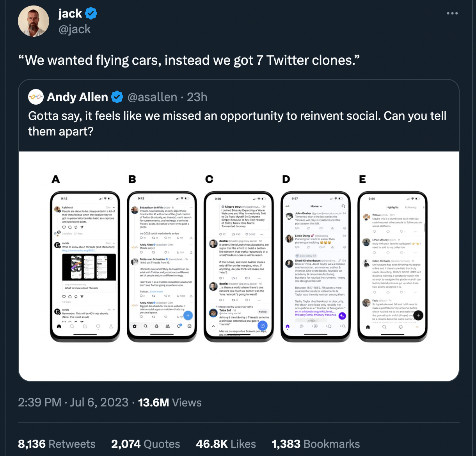The height and width of the screenshot is (456, 476).
Task: Click the blue verified badge beside jack
Action: (91, 14)
